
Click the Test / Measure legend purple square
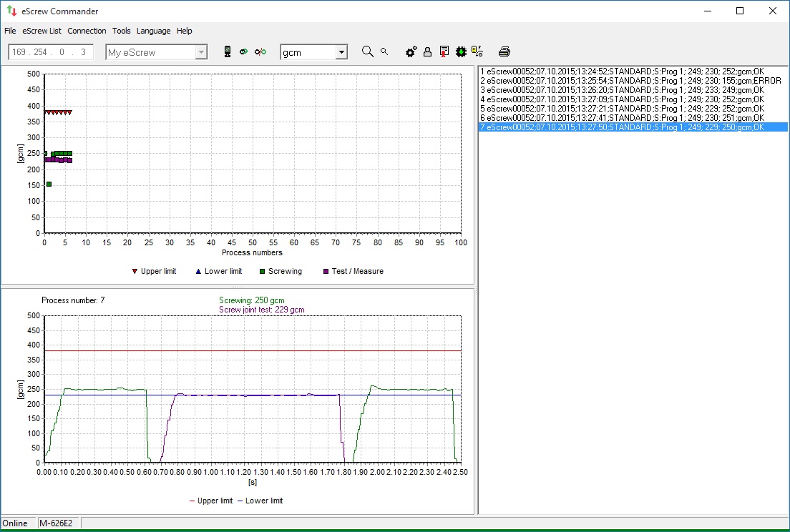(326, 272)
